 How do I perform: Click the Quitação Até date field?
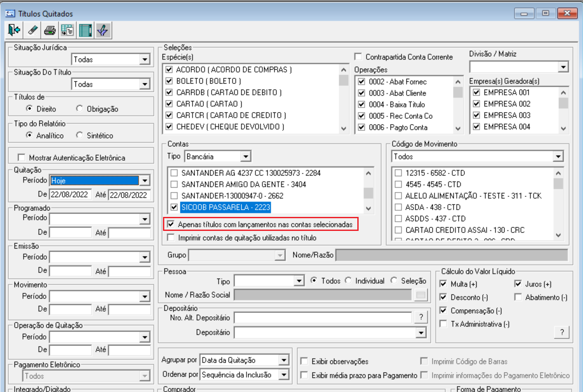130,195
